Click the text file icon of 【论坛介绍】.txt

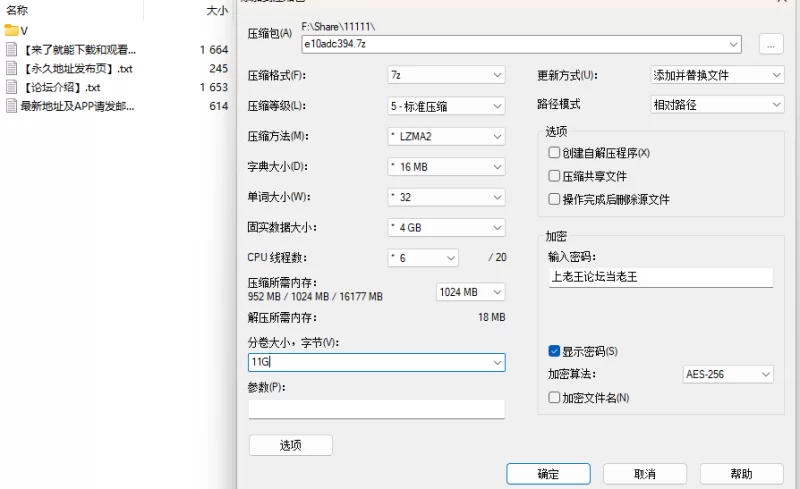tap(11, 87)
